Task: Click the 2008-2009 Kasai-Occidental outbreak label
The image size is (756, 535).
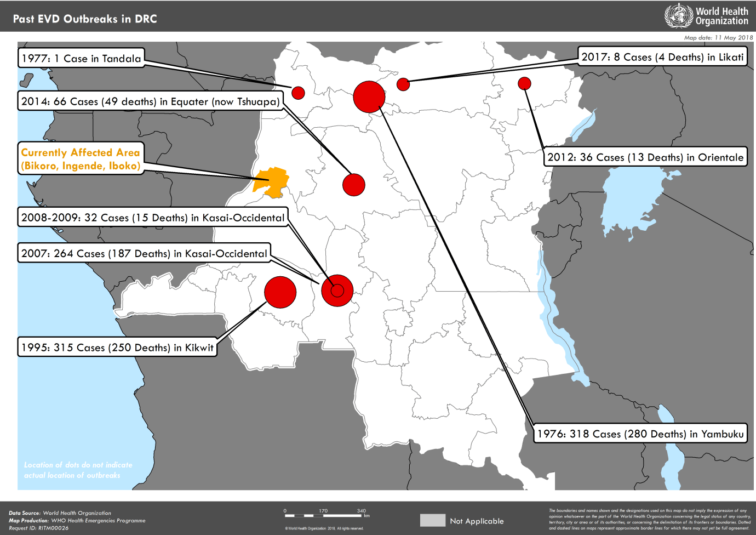Action: pos(153,218)
